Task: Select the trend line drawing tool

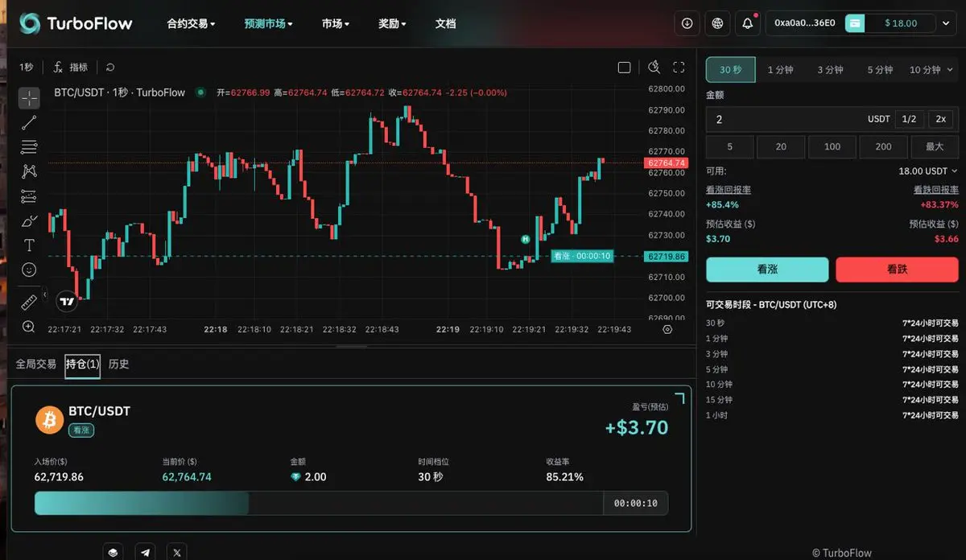Action: tap(29, 122)
